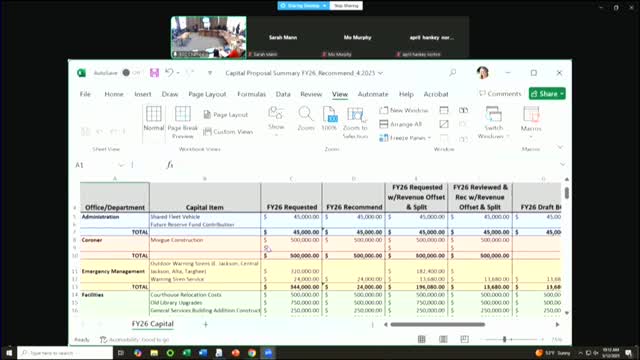
Task: Open the Page Layout ribbon tab
Action: [207, 94]
